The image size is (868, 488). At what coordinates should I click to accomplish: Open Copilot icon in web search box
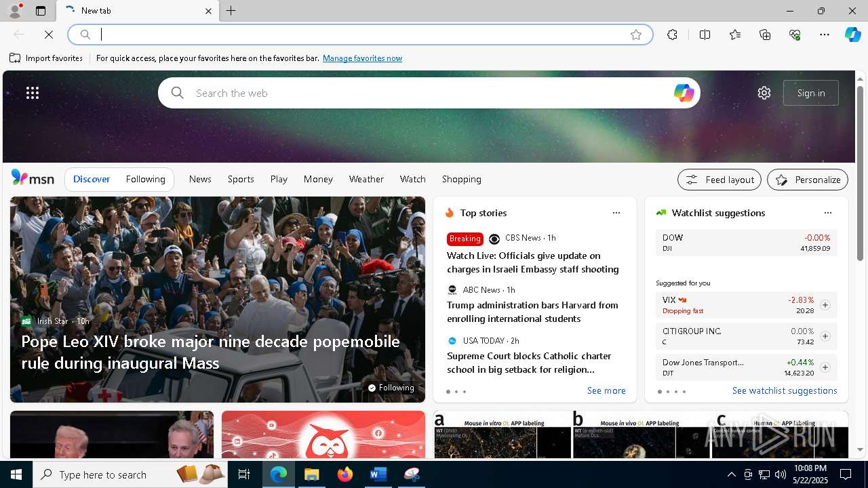coord(684,93)
